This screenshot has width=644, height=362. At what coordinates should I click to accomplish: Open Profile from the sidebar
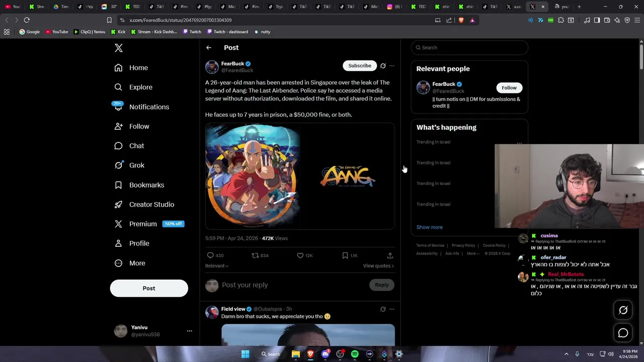point(132,243)
